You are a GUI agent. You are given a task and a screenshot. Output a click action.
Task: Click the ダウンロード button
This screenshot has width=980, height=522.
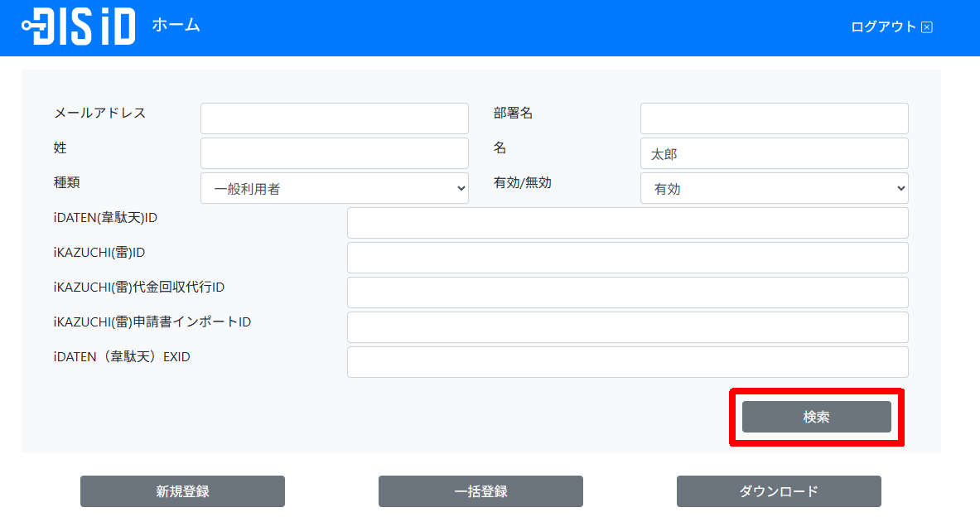779,491
